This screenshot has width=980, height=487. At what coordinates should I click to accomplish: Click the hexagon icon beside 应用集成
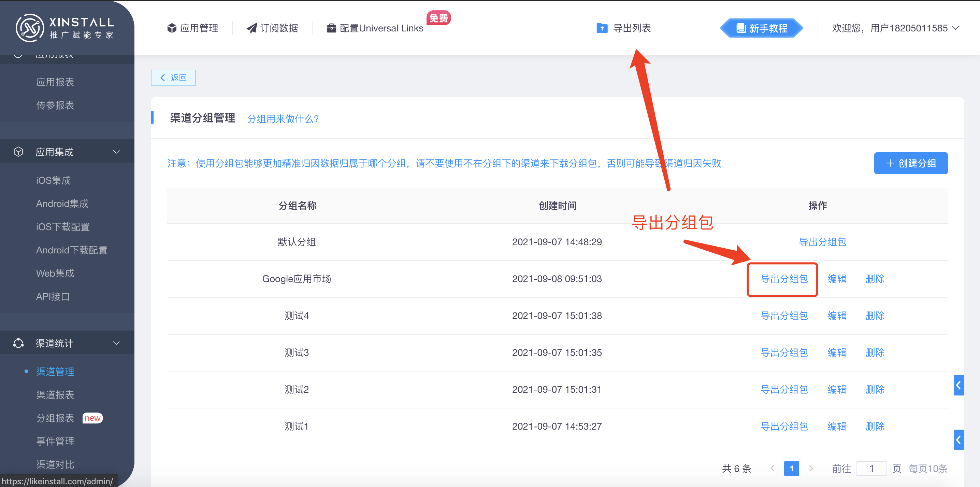tap(18, 152)
